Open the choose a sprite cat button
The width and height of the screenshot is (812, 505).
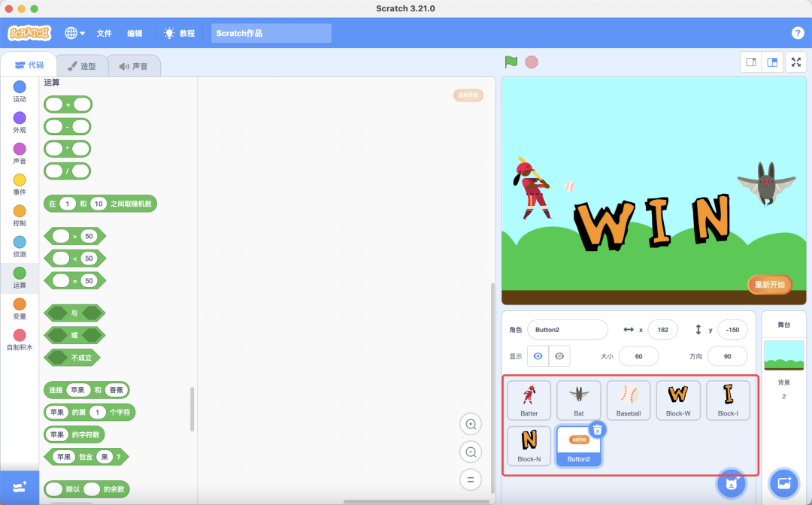732,484
